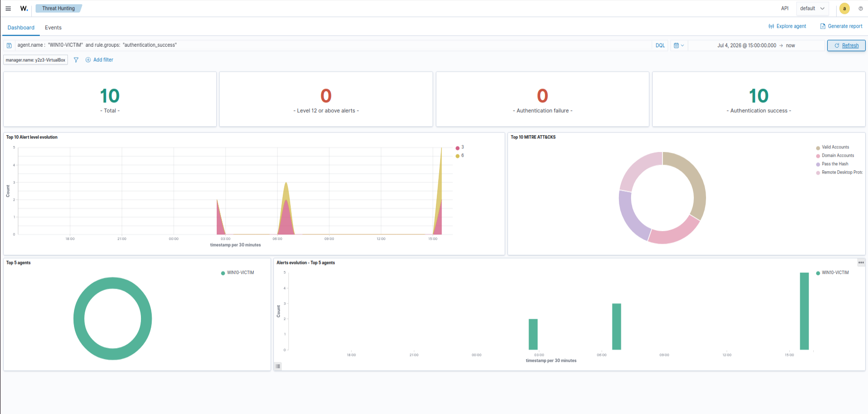
Task: Click Generate report
Action: (841, 26)
